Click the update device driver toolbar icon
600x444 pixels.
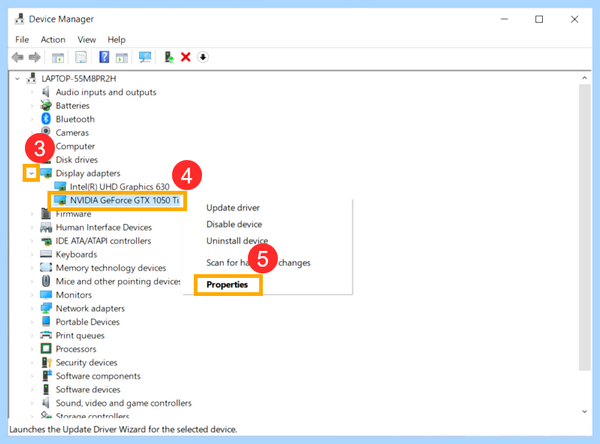169,57
